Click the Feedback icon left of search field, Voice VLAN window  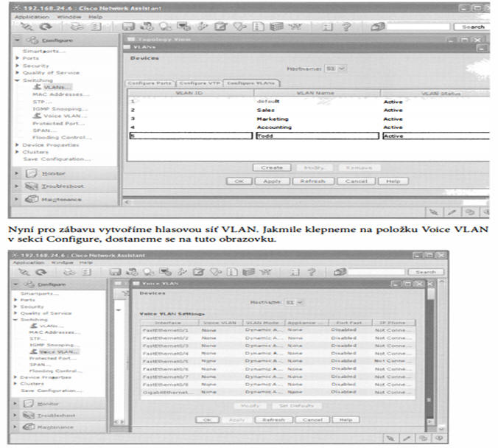340,272
